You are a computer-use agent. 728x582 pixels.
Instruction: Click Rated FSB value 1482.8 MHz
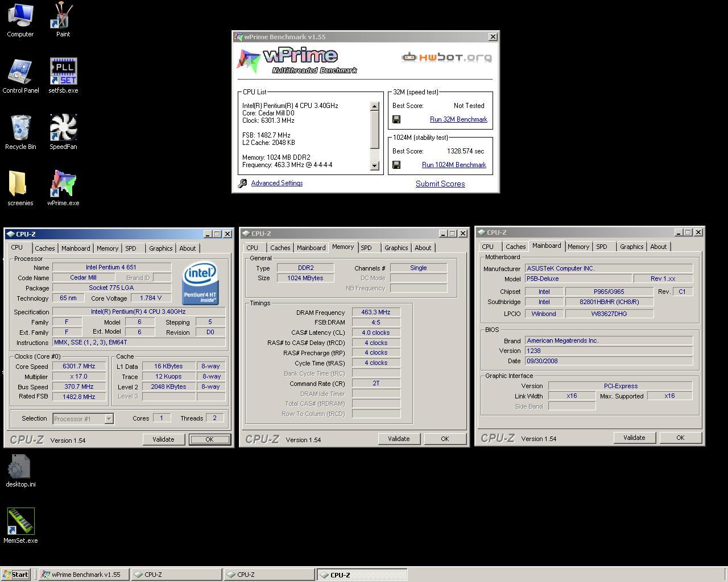pos(79,397)
